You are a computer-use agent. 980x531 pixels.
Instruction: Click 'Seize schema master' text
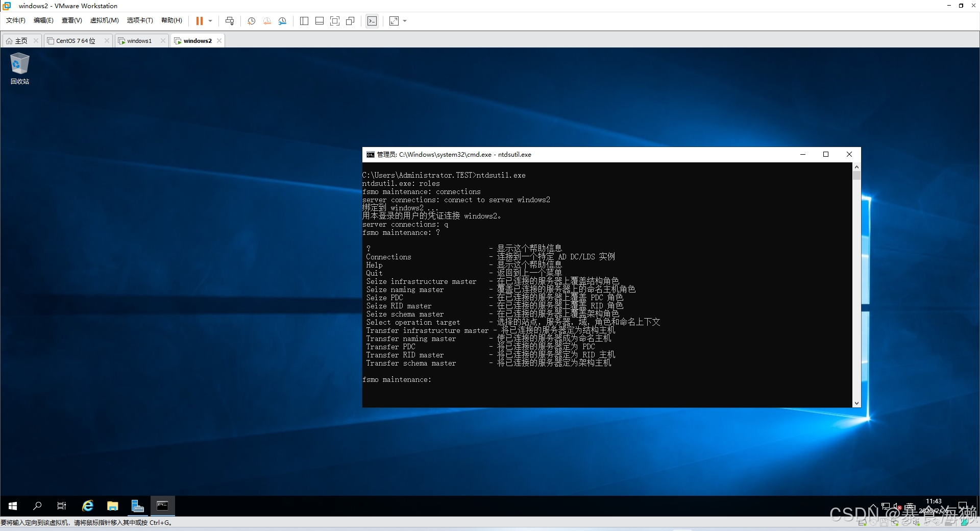405,315
